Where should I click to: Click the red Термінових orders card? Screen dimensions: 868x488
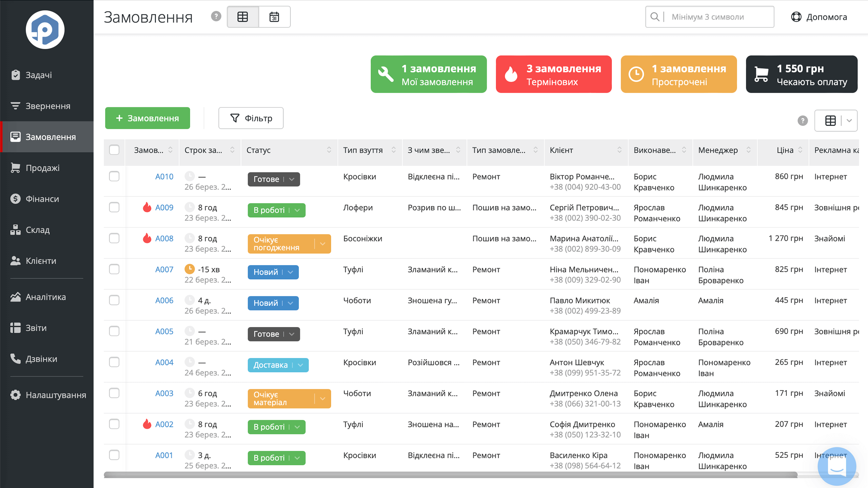(x=554, y=74)
